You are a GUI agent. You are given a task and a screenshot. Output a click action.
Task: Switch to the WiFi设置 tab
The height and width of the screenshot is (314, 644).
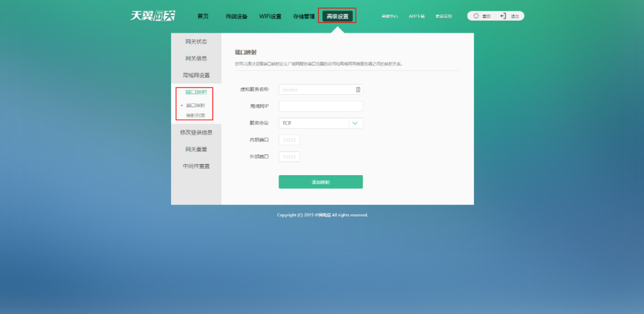pyautogui.click(x=270, y=16)
